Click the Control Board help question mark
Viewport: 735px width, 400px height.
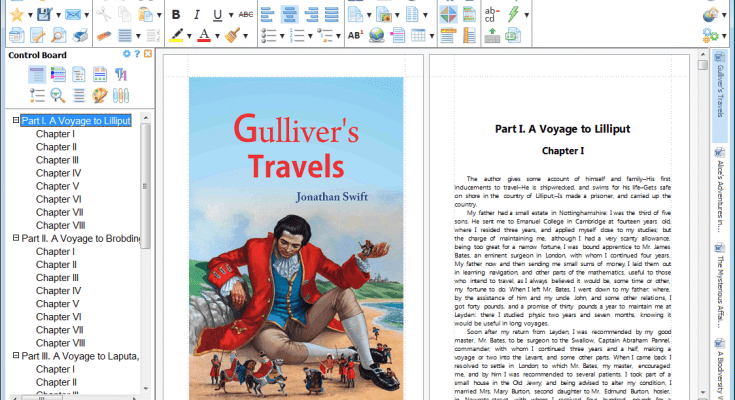[137, 54]
